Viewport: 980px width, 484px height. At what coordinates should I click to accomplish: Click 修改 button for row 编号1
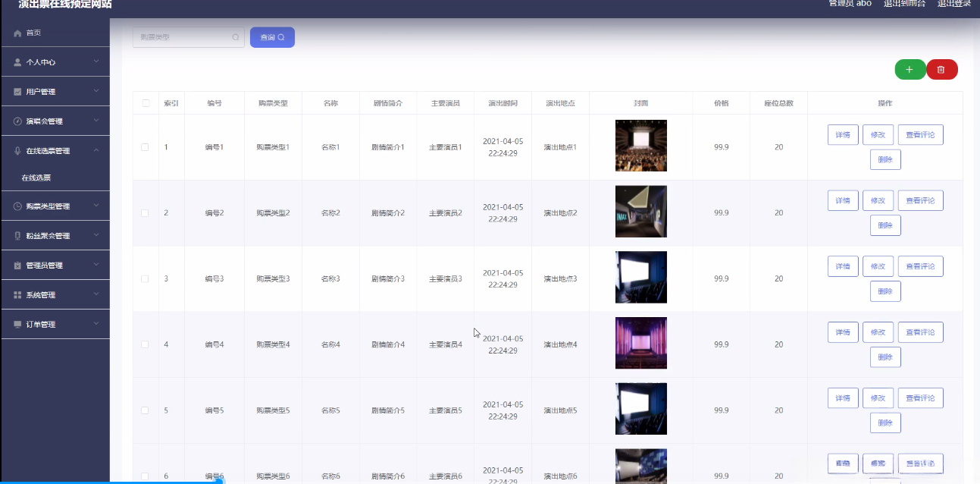(878, 135)
